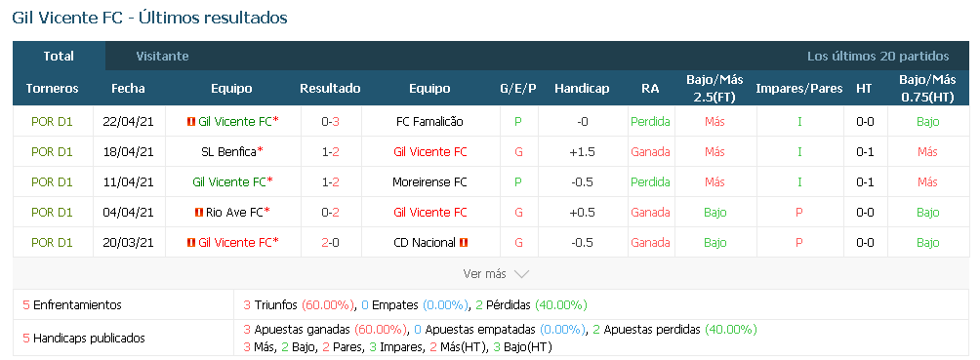The width and height of the screenshot is (980, 360).
Task: Open Los últimos 20 partidos selector
Action: 878,56
